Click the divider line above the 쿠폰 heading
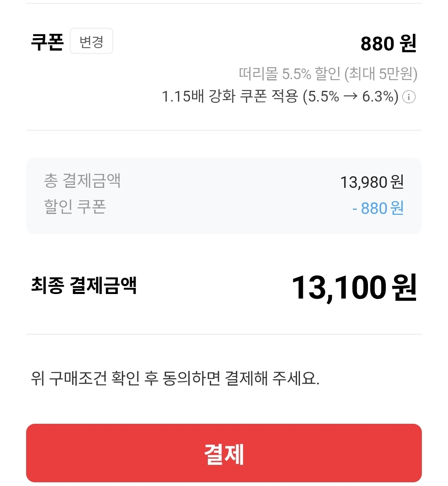 pyautogui.click(x=224, y=3)
